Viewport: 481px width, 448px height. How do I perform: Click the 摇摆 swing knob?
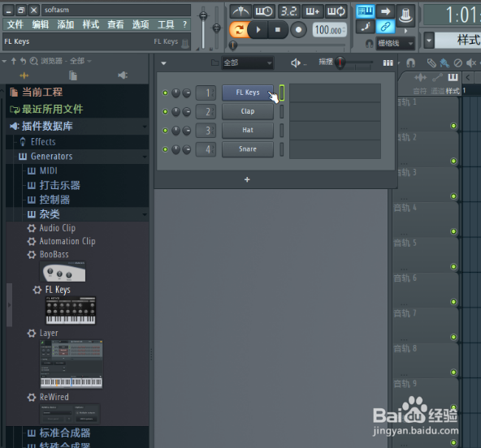pos(340,62)
